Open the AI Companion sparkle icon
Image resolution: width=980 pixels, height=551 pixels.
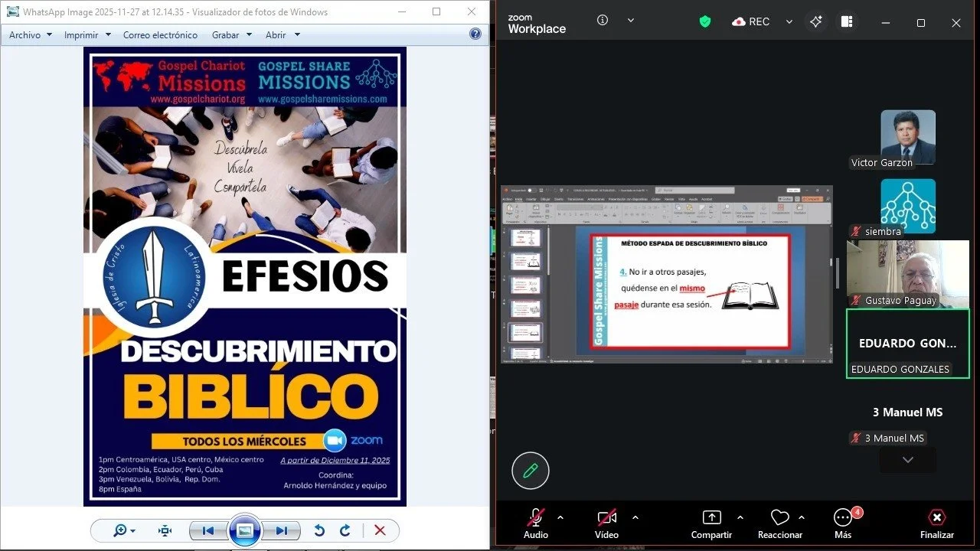pos(816,21)
